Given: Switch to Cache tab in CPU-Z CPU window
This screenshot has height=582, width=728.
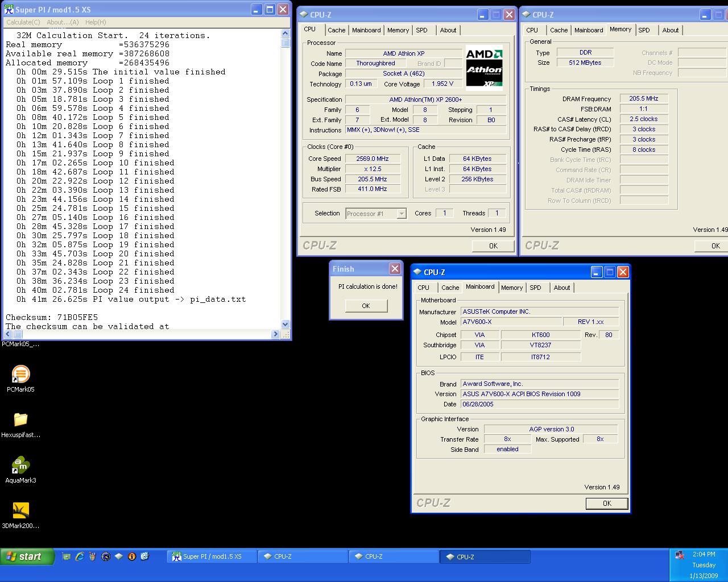Looking at the screenshot, I should (336, 30).
